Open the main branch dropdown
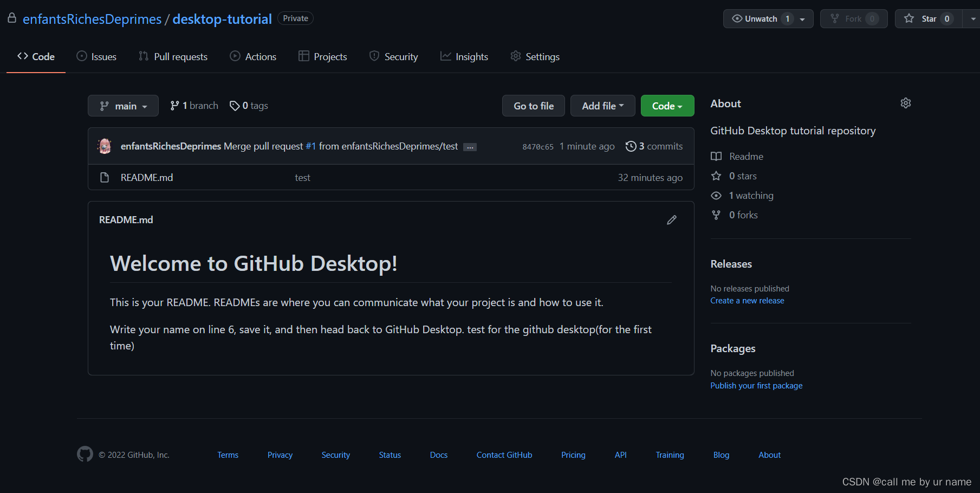 (x=123, y=105)
